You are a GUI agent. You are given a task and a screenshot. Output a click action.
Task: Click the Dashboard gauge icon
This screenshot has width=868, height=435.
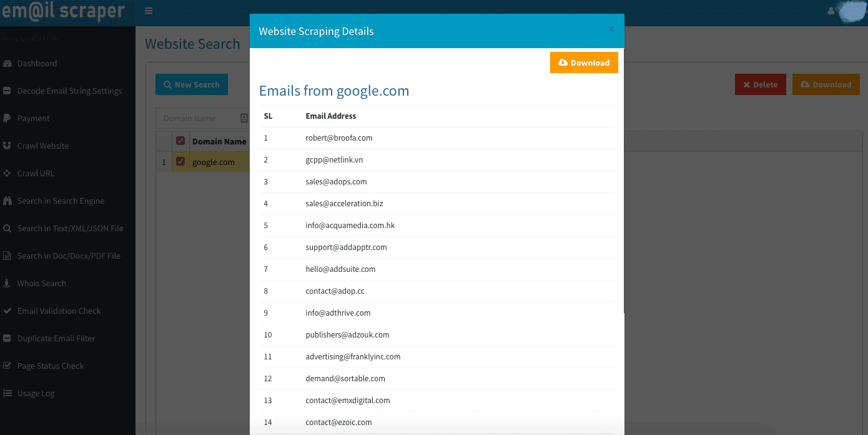tap(7, 64)
